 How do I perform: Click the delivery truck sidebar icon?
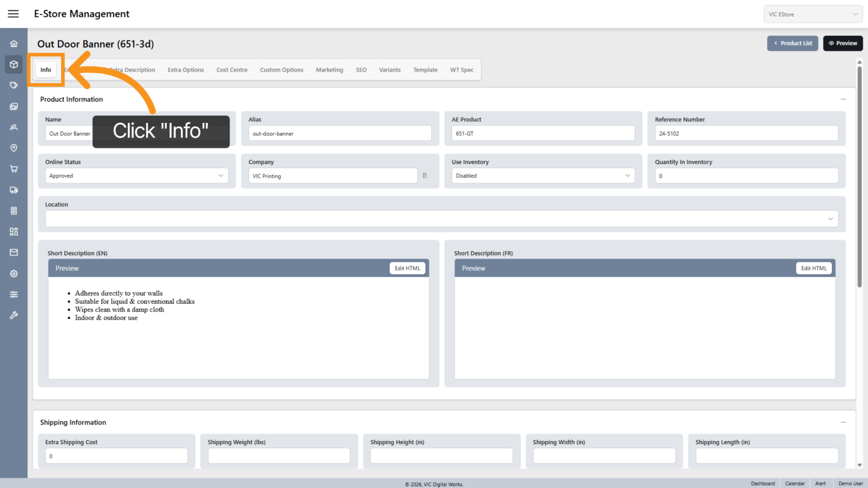tap(14, 190)
